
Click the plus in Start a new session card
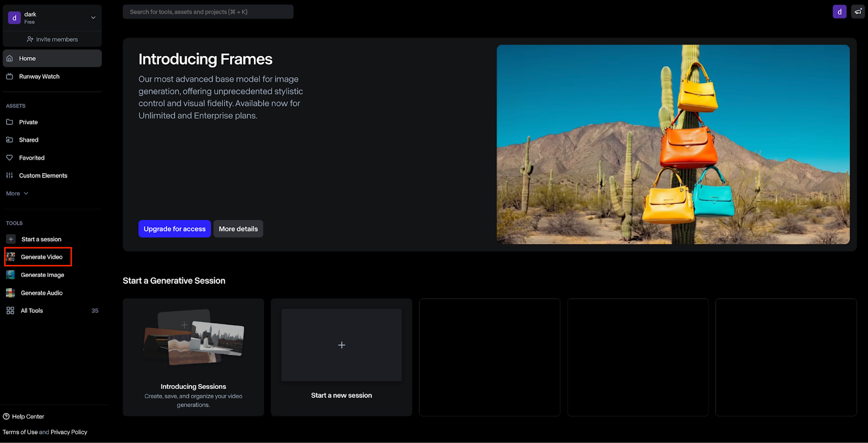342,345
